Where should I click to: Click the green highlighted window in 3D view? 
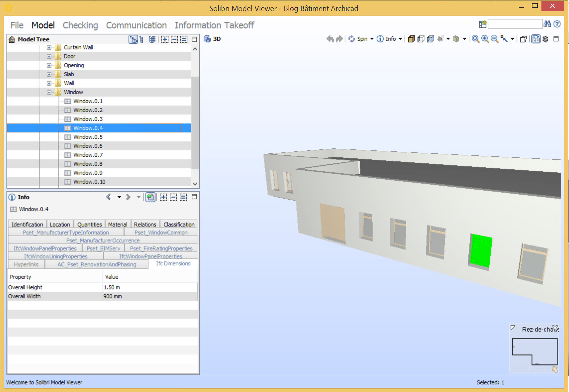[481, 251]
